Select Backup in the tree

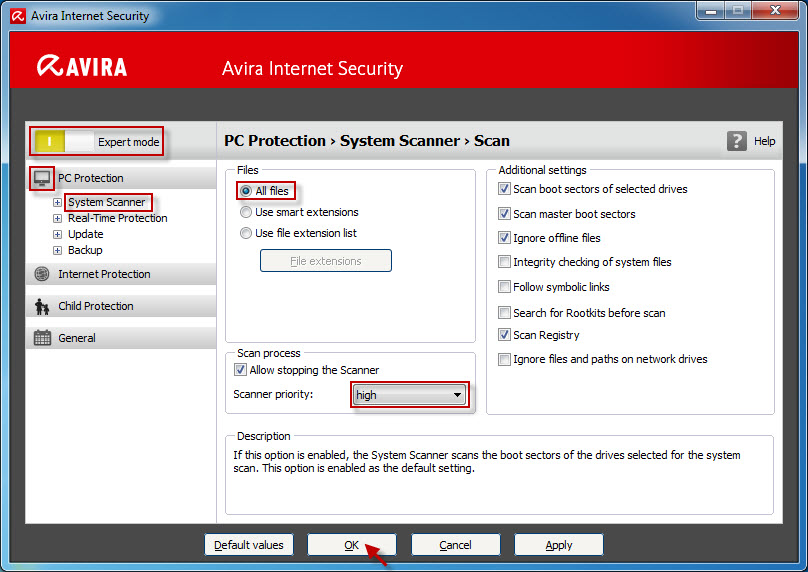pos(85,250)
